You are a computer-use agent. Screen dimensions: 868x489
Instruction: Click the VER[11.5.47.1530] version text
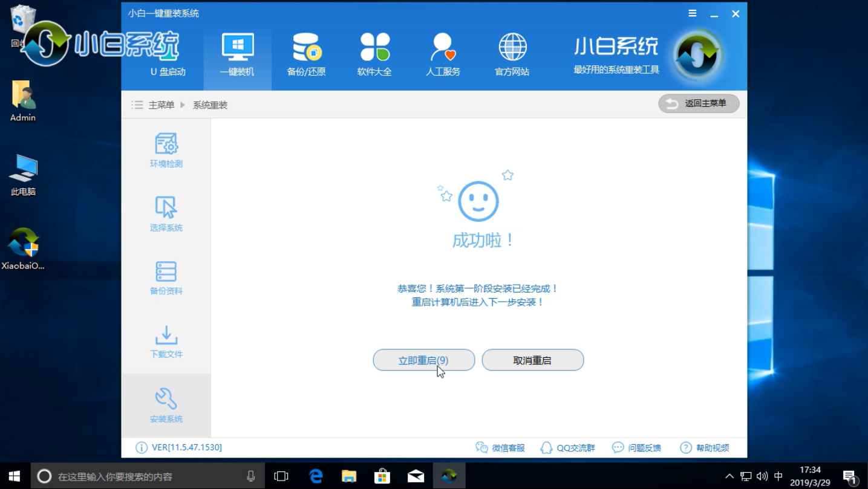[x=187, y=448]
